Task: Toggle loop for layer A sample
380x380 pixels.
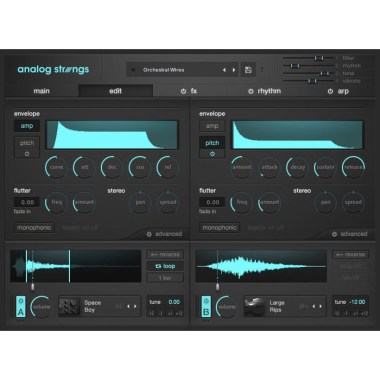Action: pyautogui.click(x=165, y=266)
